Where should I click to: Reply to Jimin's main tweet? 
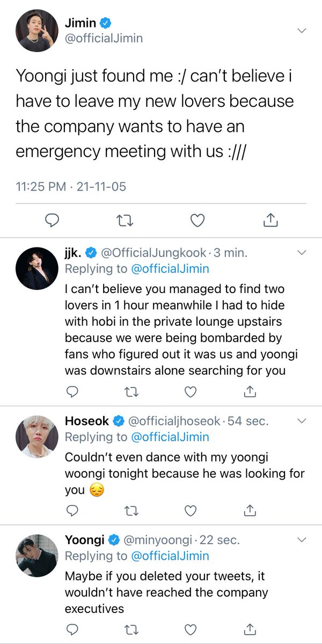pyautogui.click(x=52, y=220)
